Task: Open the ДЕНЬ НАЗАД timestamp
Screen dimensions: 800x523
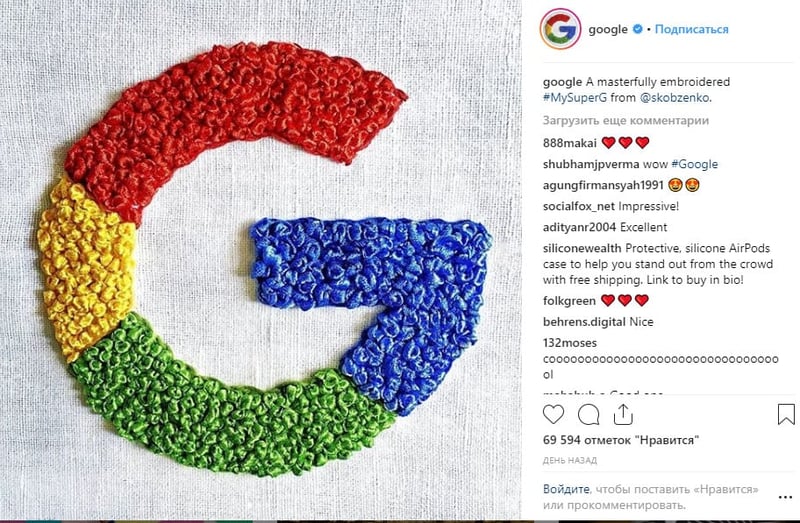Action: click(569, 460)
